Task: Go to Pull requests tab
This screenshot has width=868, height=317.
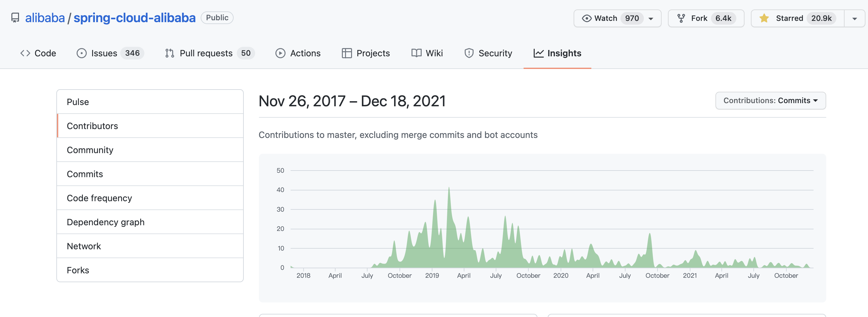Action: (210, 53)
